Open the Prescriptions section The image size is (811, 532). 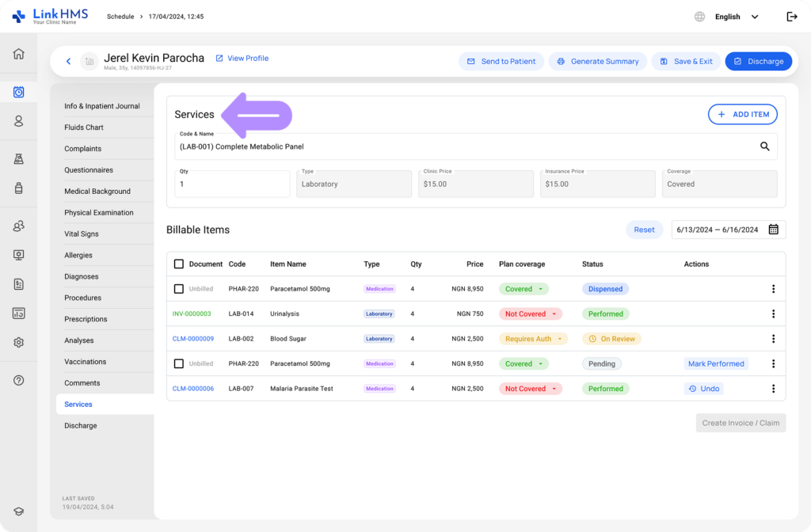86,319
